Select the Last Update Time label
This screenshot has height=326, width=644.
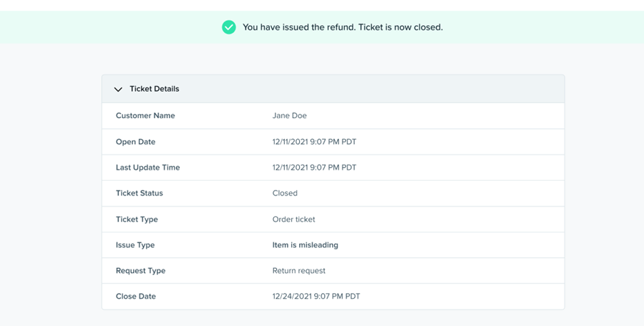click(147, 168)
